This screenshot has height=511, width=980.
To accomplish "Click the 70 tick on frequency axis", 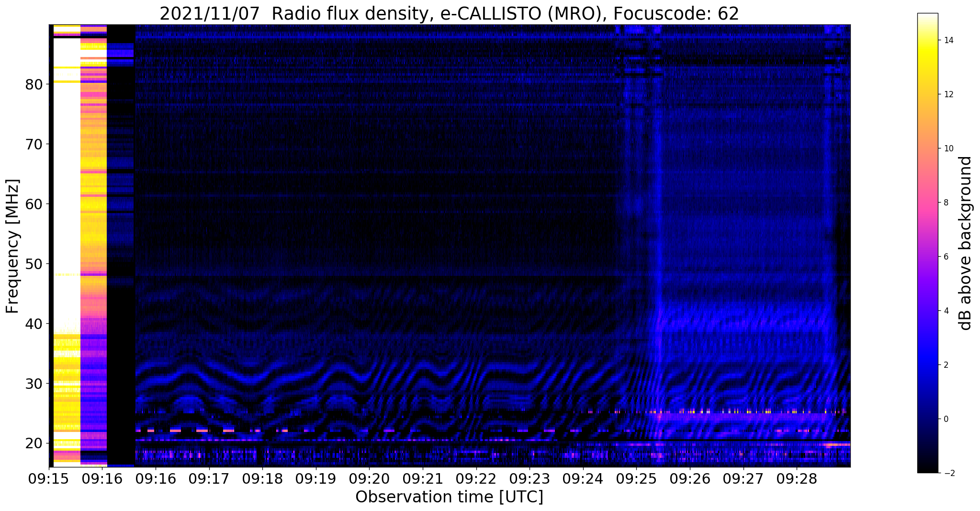I will (34, 144).
